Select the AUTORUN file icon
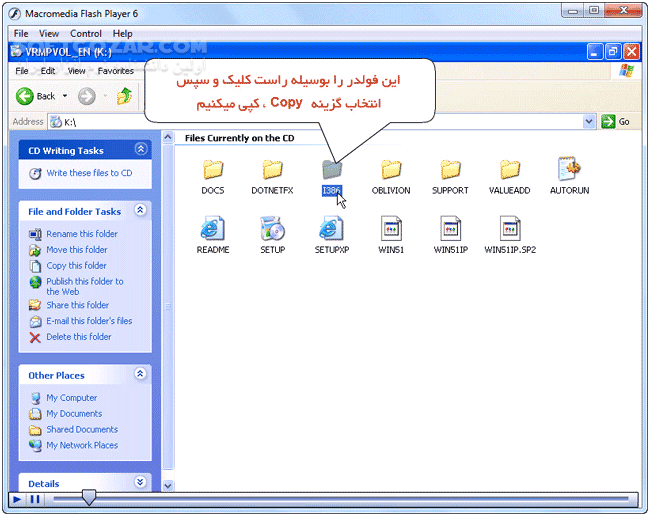Screen dimensions: 650x515 (569, 168)
